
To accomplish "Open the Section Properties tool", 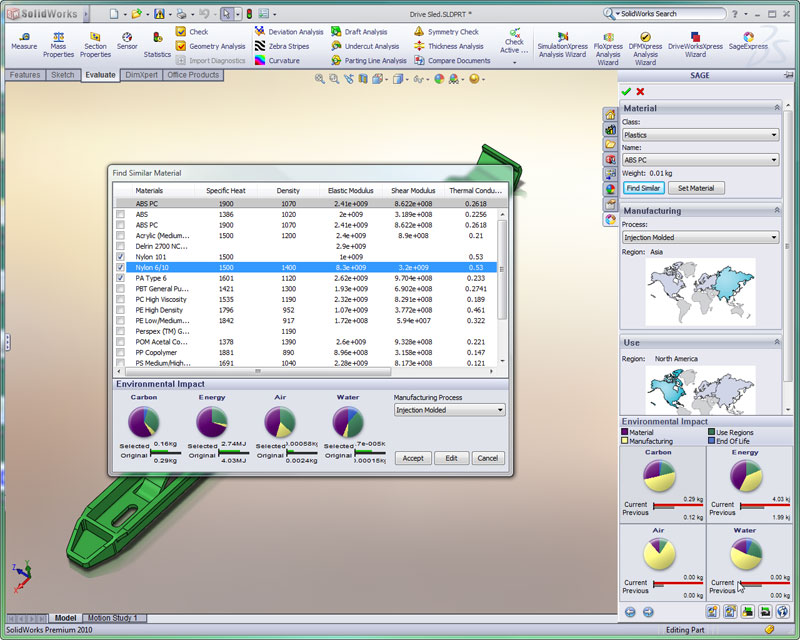I will [x=95, y=40].
